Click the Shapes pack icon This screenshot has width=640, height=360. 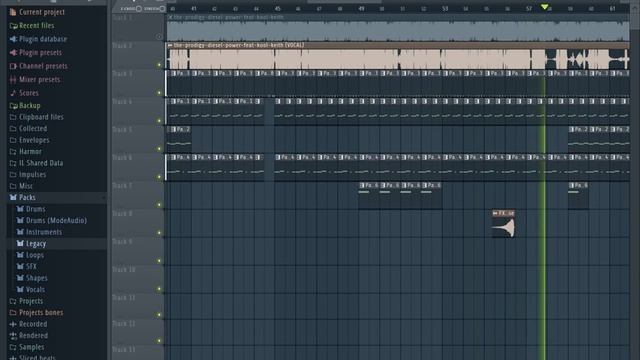20,278
